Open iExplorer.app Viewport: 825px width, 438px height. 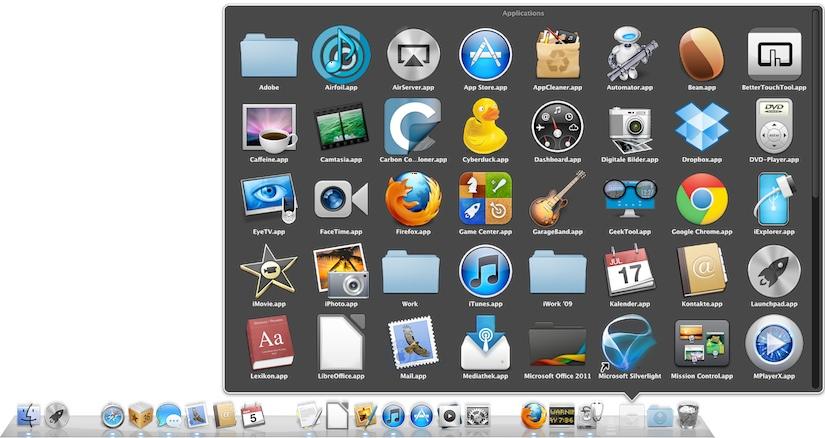click(x=774, y=200)
